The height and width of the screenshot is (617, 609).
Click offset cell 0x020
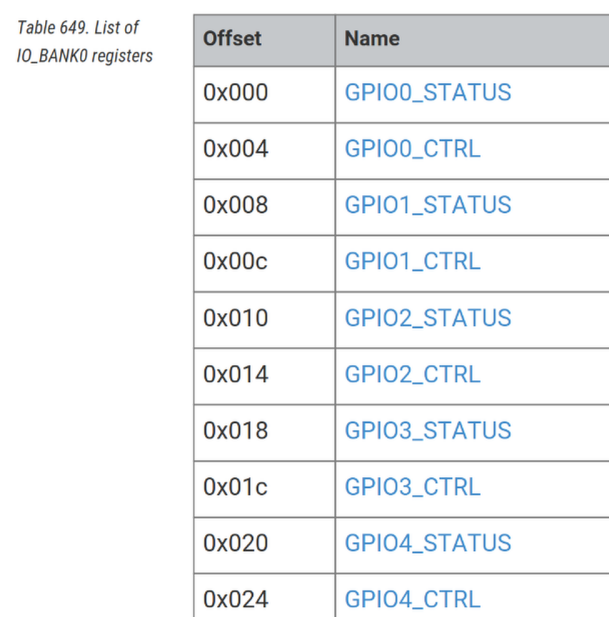pos(235,543)
